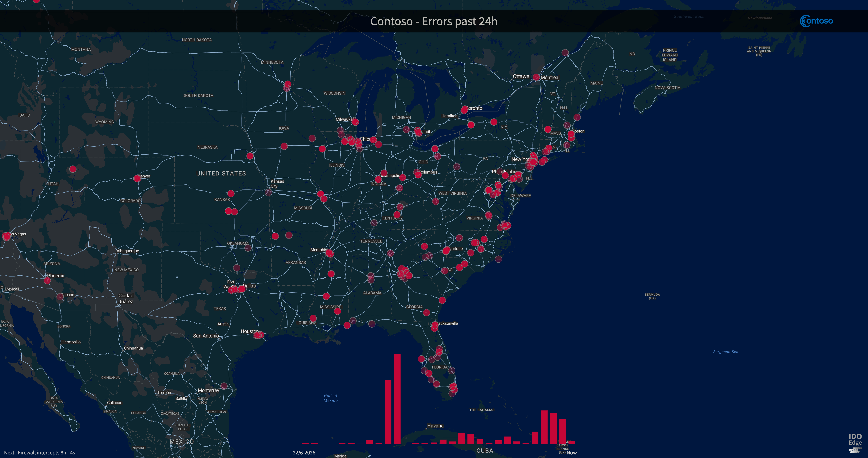Click the 'Albuquerque' city label
Viewport: 868px width, 458px height.
point(128,251)
